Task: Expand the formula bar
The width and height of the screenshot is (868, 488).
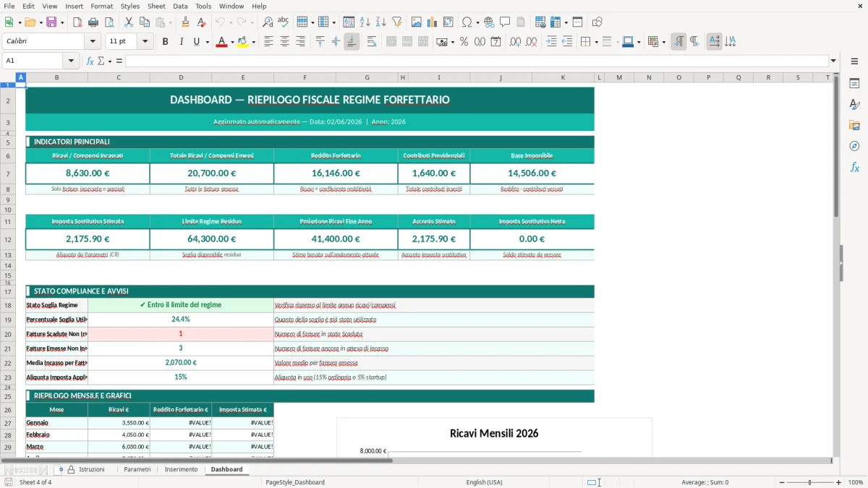Action: click(833, 61)
